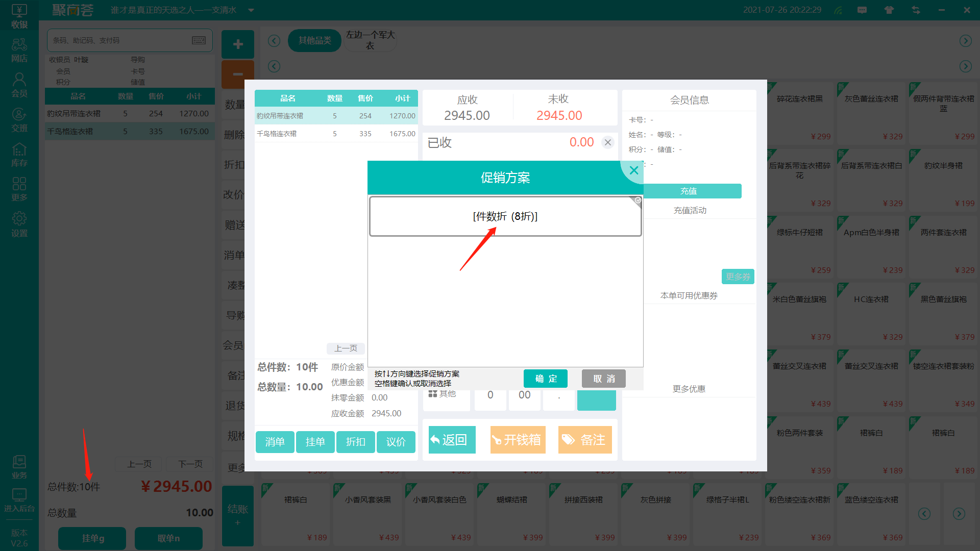This screenshot has height=551, width=980.
Task: Click the plus quantity button
Action: click(x=238, y=44)
